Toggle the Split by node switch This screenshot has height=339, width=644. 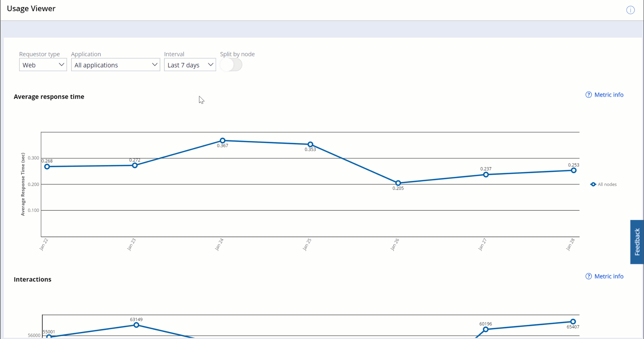pyautogui.click(x=231, y=65)
